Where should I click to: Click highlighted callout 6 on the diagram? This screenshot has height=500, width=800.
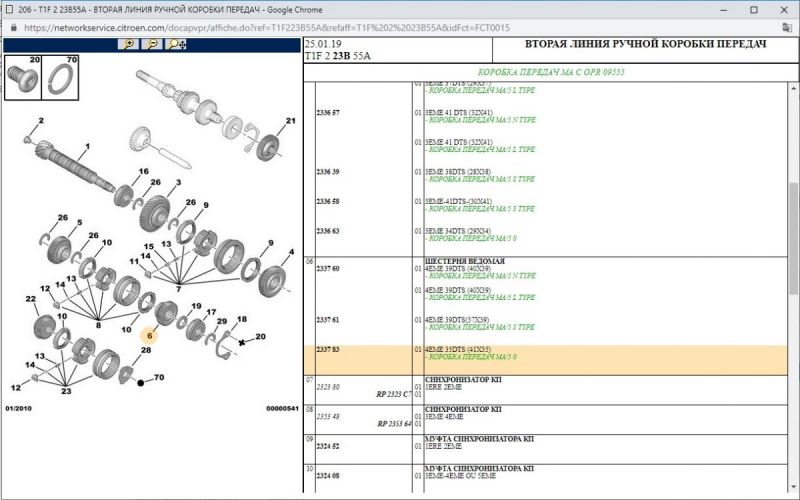tap(148, 338)
